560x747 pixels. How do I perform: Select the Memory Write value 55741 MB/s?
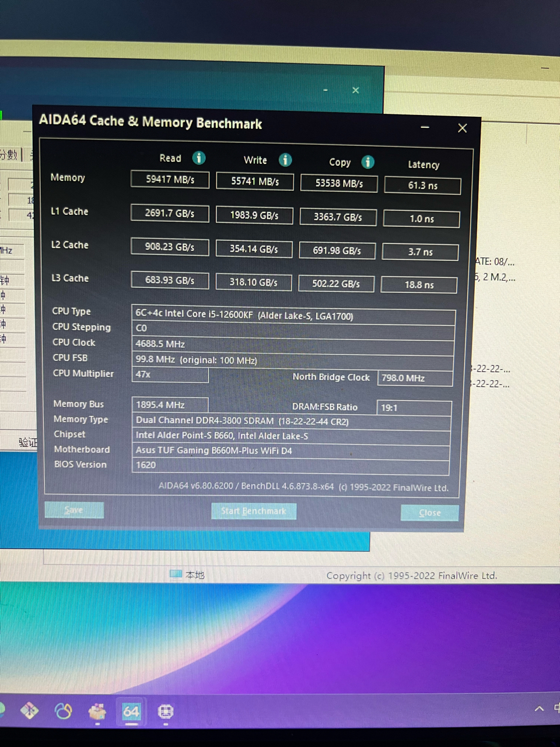[x=254, y=181]
